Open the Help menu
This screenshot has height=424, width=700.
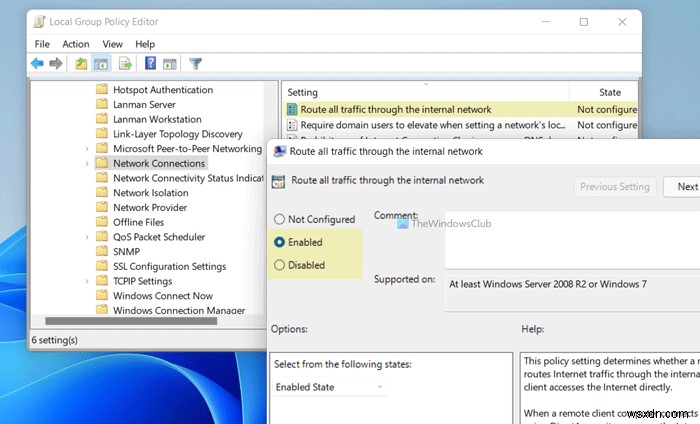pos(145,44)
